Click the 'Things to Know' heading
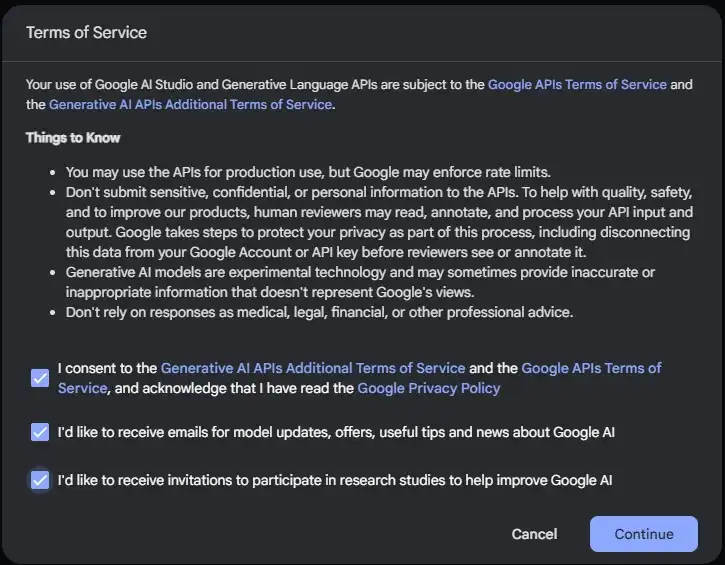The width and height of the screenshot is (725, 565). pyautogui.click(x=73, y=138)
